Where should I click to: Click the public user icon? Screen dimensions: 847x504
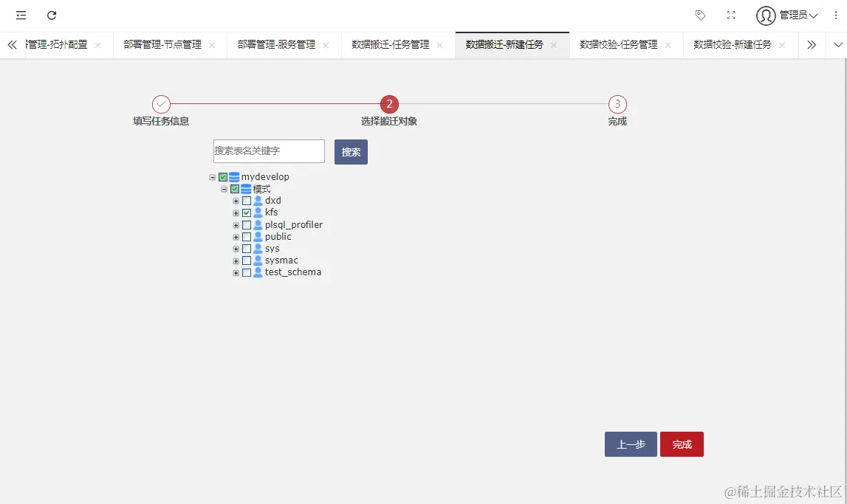coord(258,237)
